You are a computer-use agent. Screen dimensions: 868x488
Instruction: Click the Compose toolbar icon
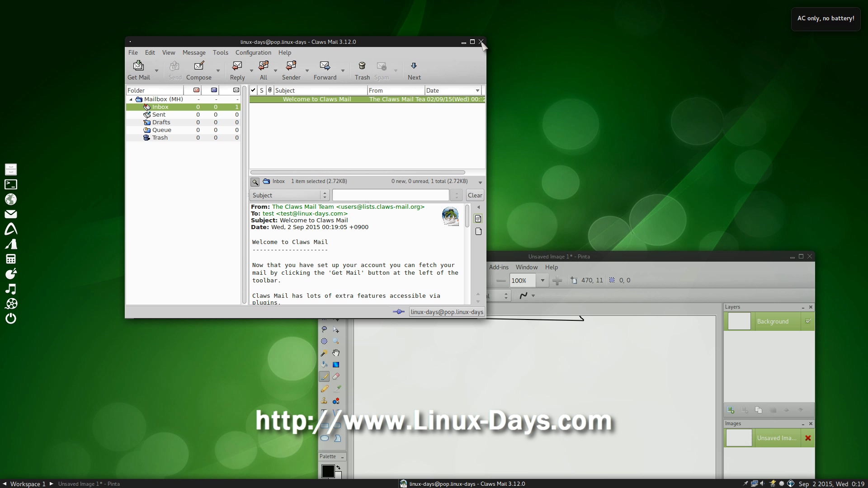tap(198, 66)
